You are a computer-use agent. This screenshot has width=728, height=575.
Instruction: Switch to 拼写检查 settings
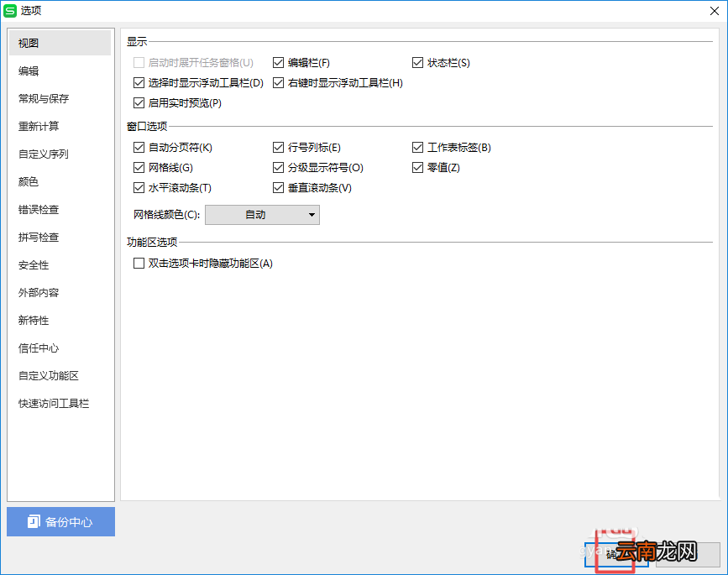point(60,238)
